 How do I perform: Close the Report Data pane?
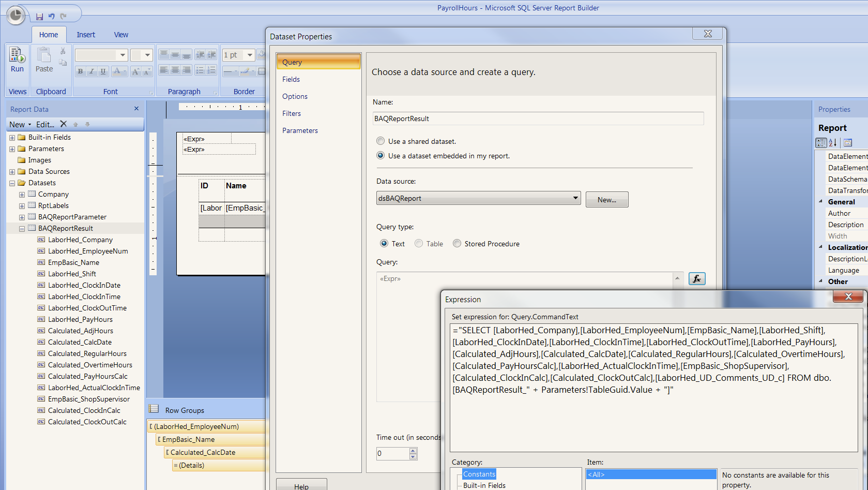click(x=136, y=109)
